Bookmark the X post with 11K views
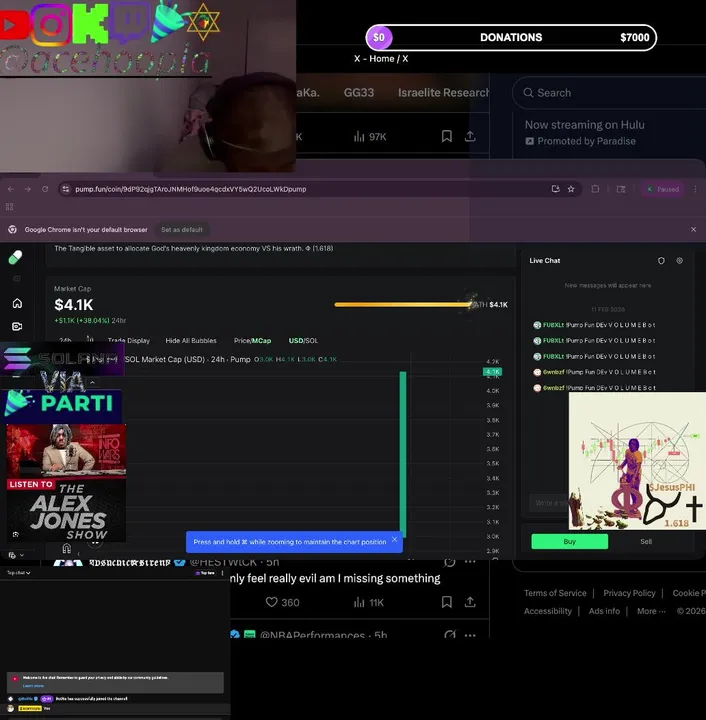 click(447, 602)
